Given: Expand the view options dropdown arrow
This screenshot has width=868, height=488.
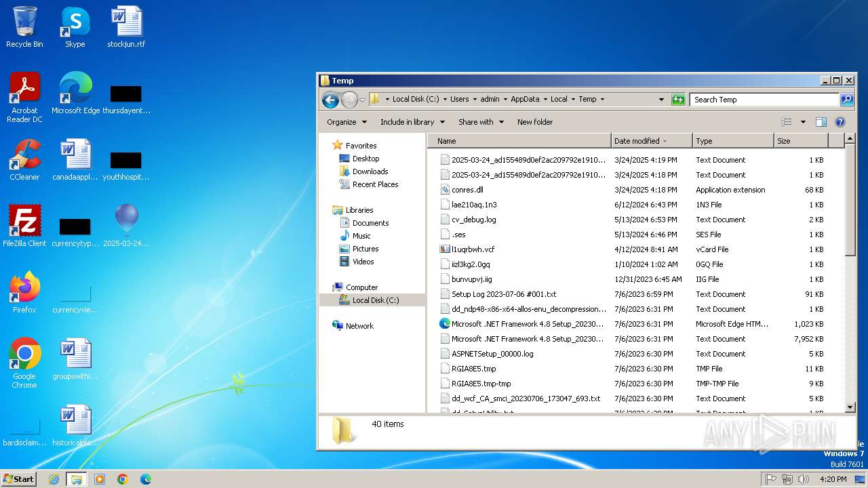Looking at the screenshot, I should tap(803, 122).
